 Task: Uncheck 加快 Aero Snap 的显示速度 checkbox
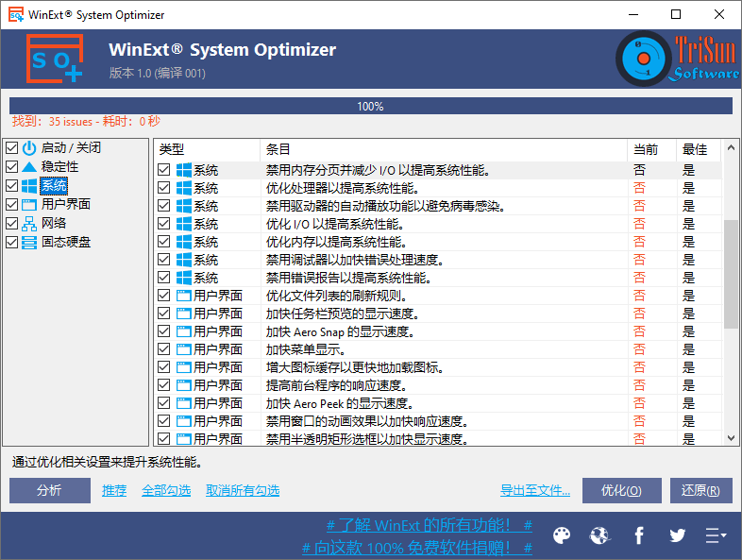click(163, 331)
